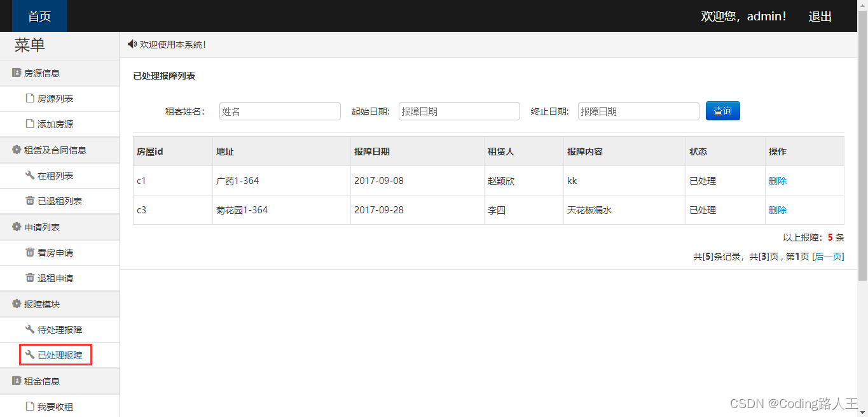Click the gear icon beside 申请列表
This screenshot has width=868, height=417.
(x=17, y=227)
